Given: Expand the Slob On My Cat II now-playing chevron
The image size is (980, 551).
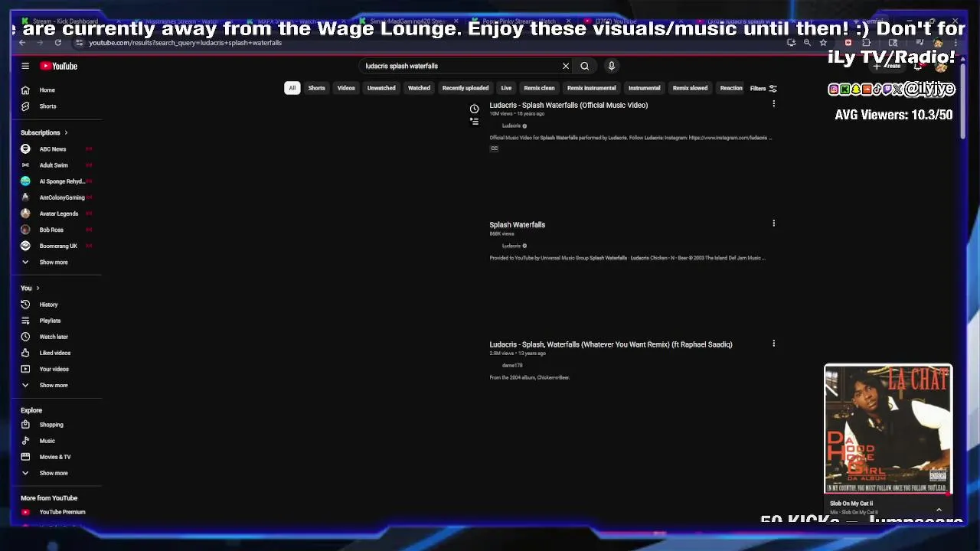Looking at the screenshot, I should coord(939,510).
